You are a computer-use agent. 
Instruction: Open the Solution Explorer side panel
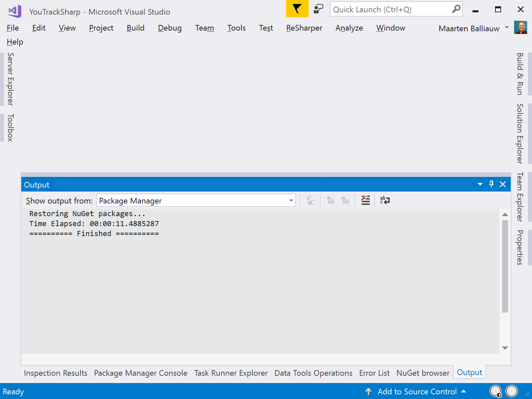click(x=520, y=134)
